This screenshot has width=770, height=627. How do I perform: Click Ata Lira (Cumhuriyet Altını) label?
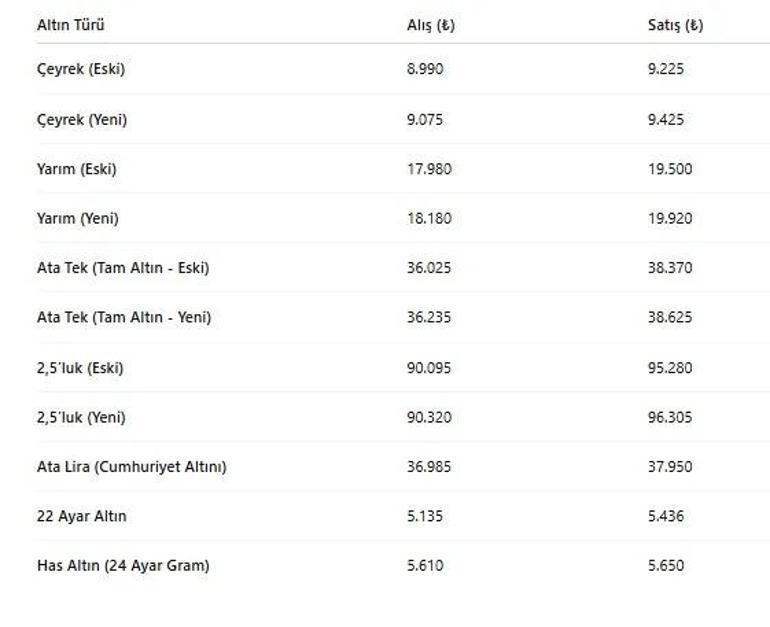(x=132, y=466)
